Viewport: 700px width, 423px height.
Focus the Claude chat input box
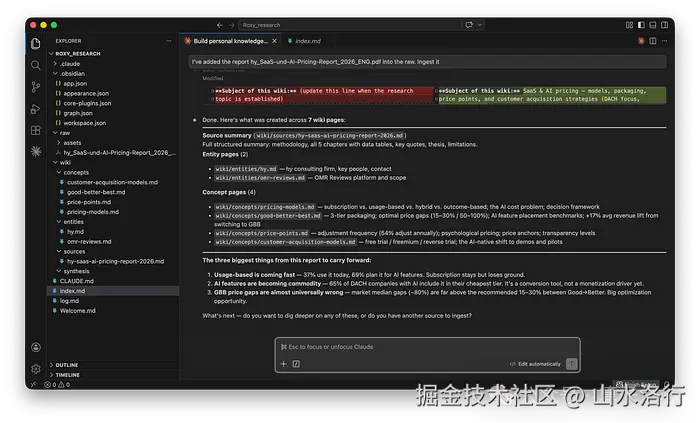tap(427, 347)
